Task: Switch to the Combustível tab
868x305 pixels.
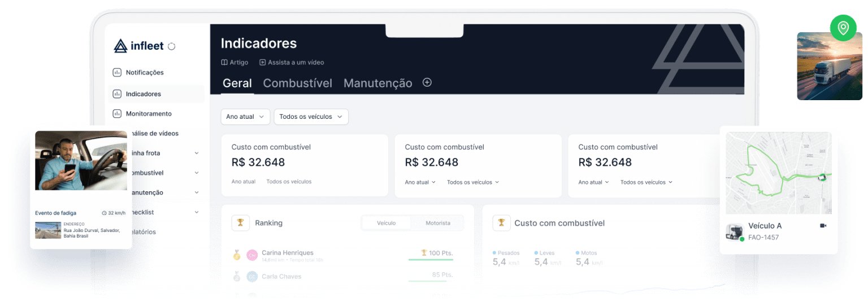Action: point(297,83)
